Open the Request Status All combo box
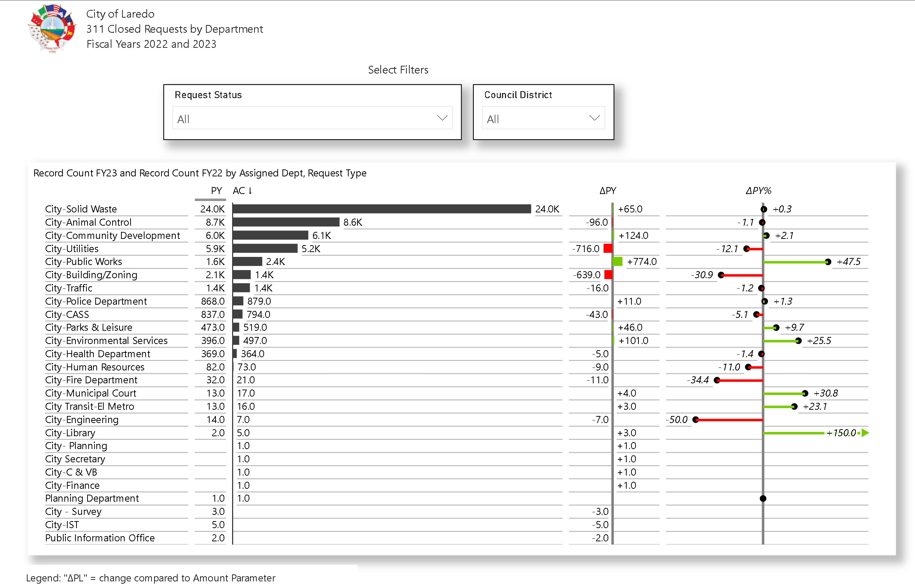The width and height of the screenshot is (915, 588). (x=306, y=119)
